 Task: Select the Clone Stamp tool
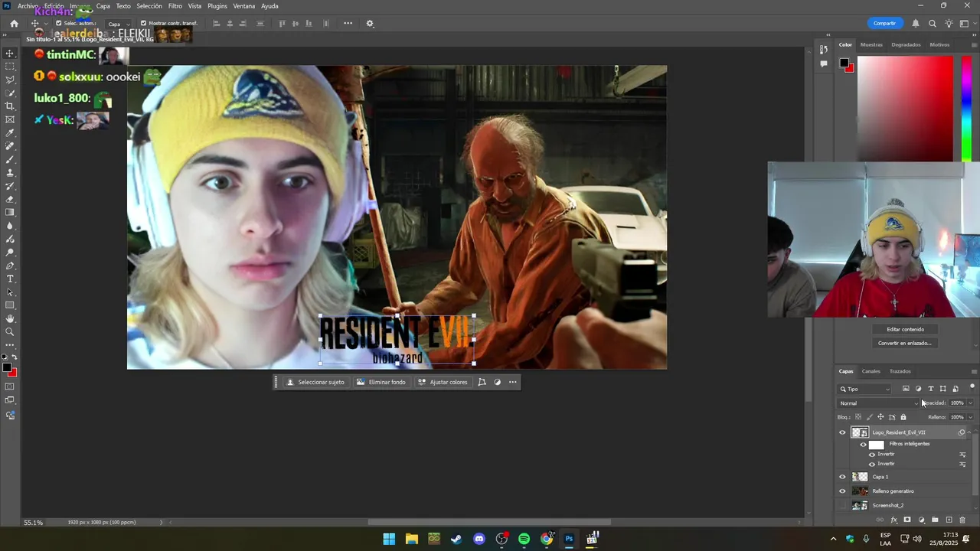10,173
